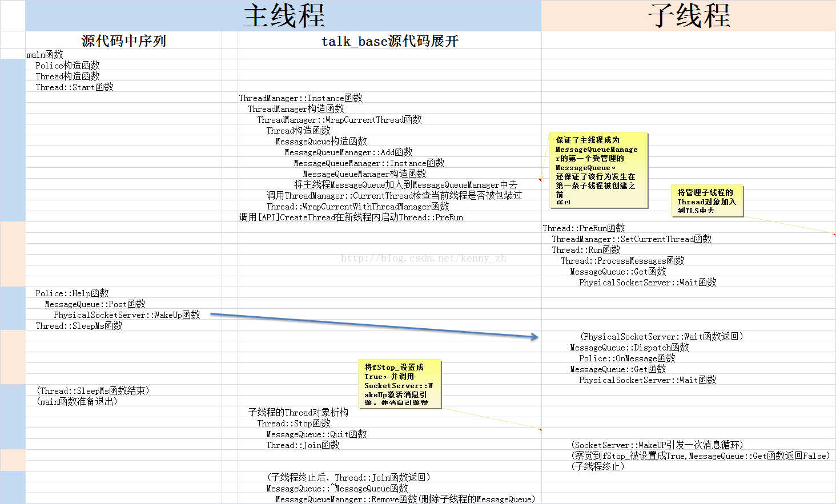Select the yellow note about 将管理子线程的Thread对象
The width and height of the screenshot is (836, 504).
(707, 201)
